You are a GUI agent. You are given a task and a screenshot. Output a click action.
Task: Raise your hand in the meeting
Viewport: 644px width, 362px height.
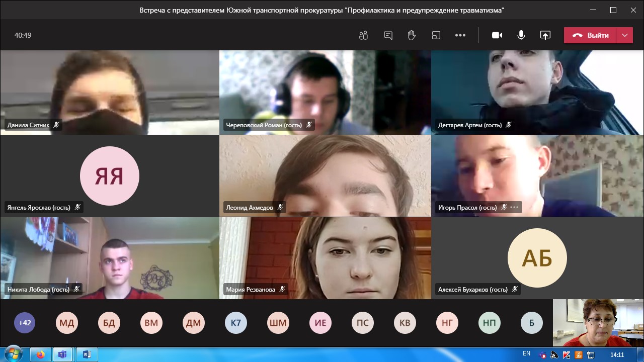click(x=412, y=35)
